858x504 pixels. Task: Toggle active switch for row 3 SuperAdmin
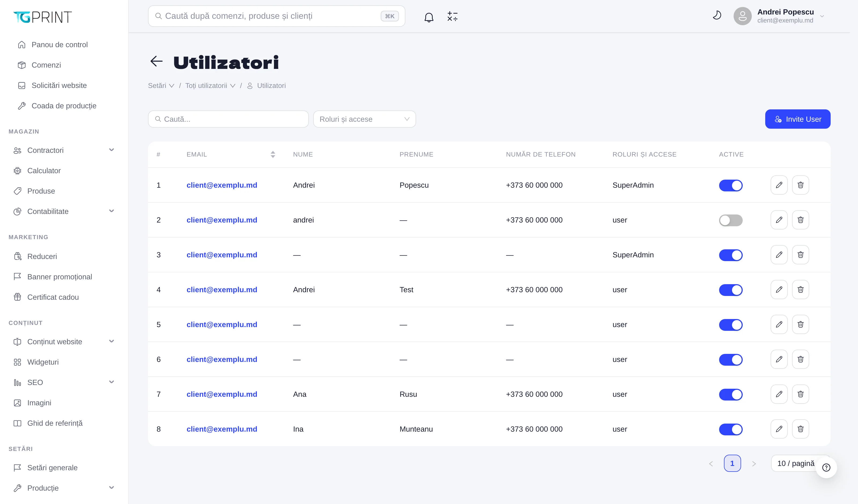[731, 255]
